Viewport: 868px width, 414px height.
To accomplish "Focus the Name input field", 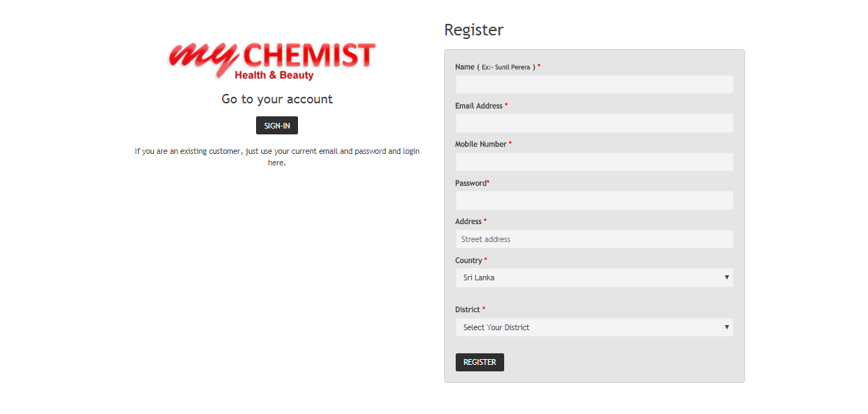I will [594, 85].
